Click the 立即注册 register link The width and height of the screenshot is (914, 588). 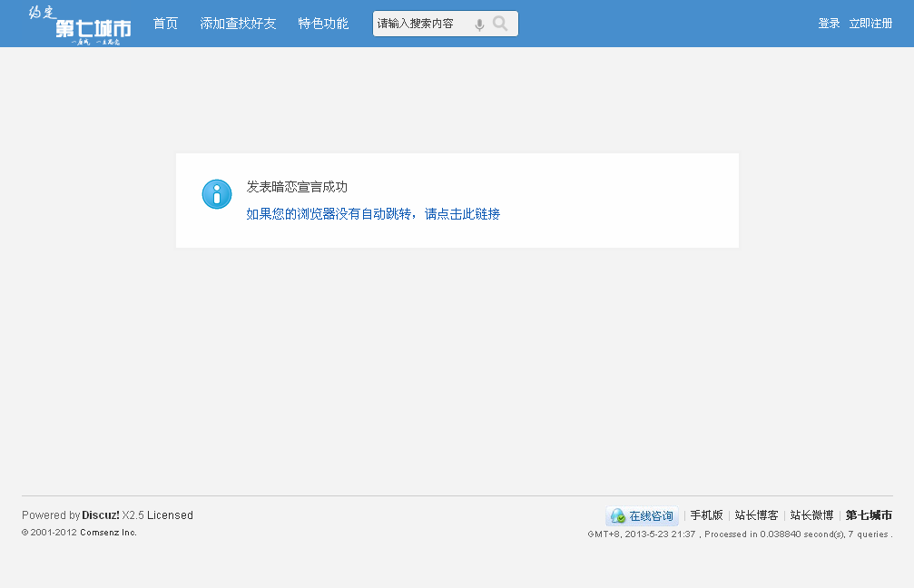(870, 24)
